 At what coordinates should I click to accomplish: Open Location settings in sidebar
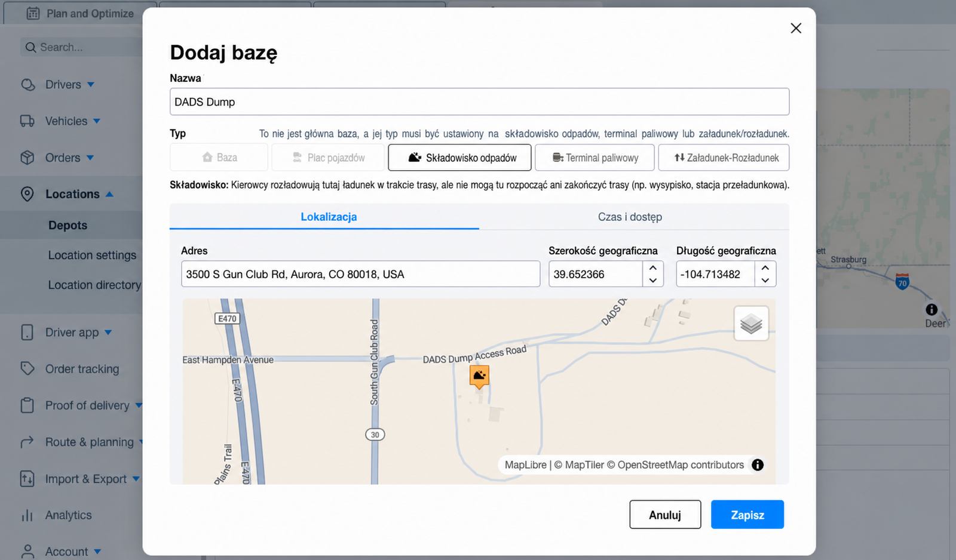pyautogui.click(x=92, y=255)
